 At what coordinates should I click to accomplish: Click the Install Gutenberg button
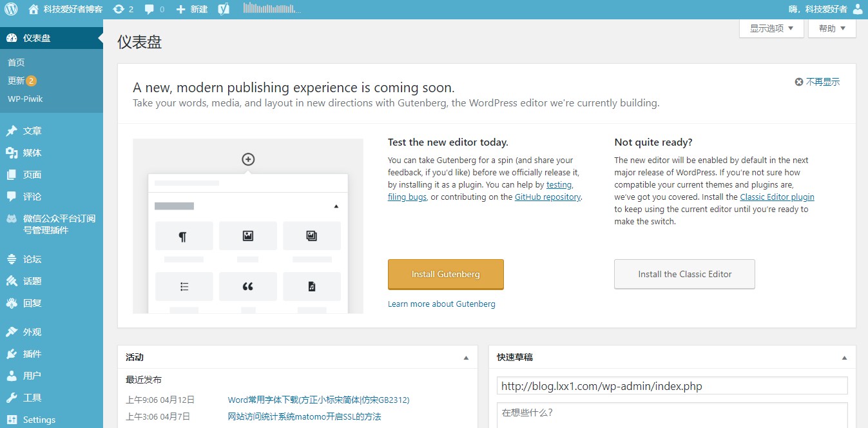[x=446, y=274]
